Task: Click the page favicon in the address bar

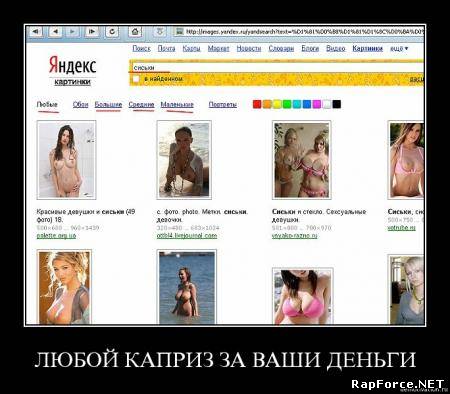Action: (180, 32)
